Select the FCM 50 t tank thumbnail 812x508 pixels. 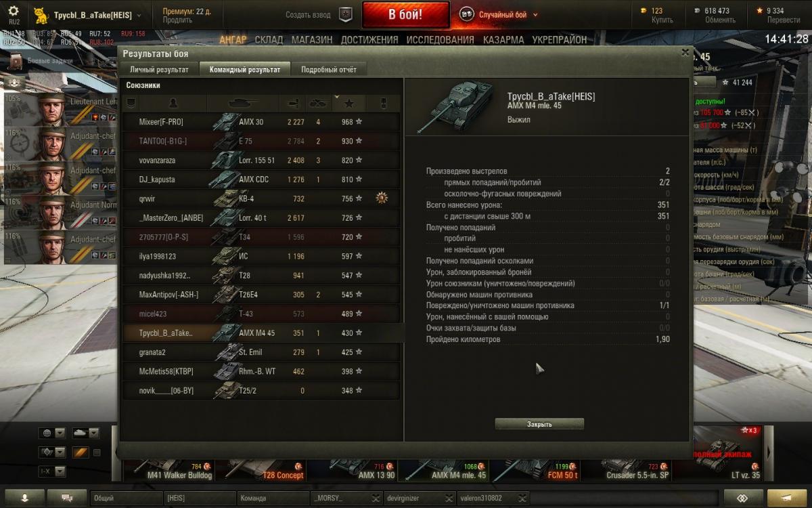tap(535, 468)
